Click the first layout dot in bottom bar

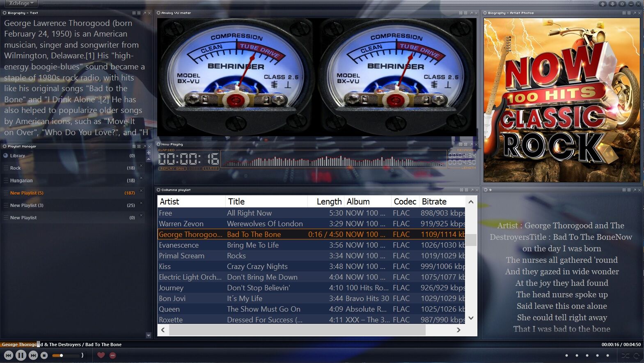tap(567, 356)
